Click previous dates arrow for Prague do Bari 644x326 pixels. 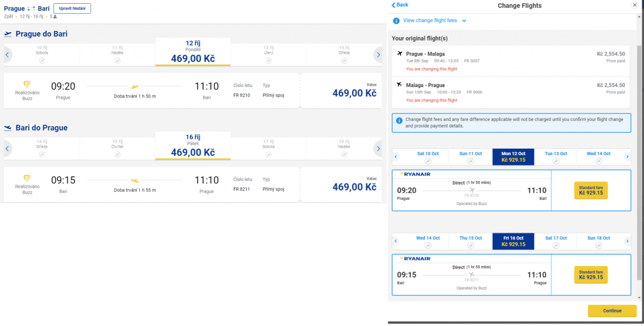8,54
